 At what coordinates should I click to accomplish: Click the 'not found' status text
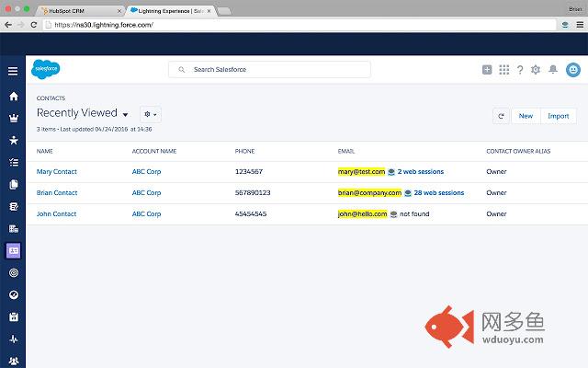pos(414,213)
